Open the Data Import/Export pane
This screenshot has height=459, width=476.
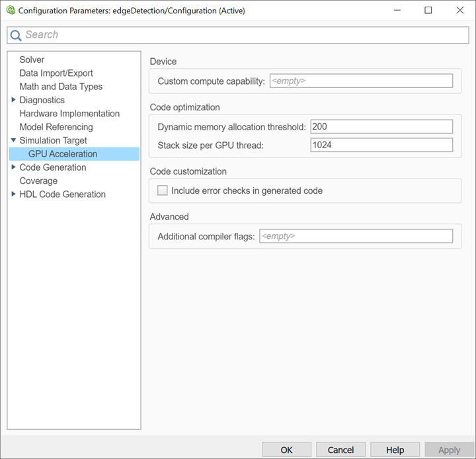[x=56, y=73]
